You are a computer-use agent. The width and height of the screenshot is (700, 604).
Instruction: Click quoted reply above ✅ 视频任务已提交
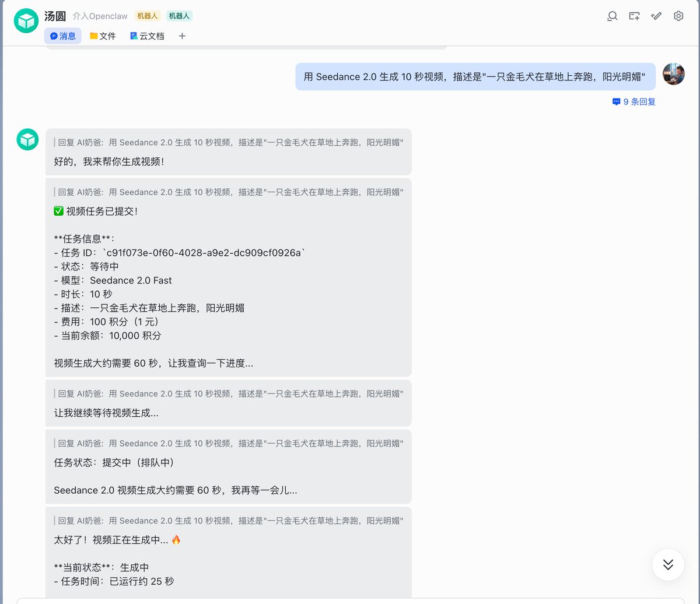pos(229,192)
